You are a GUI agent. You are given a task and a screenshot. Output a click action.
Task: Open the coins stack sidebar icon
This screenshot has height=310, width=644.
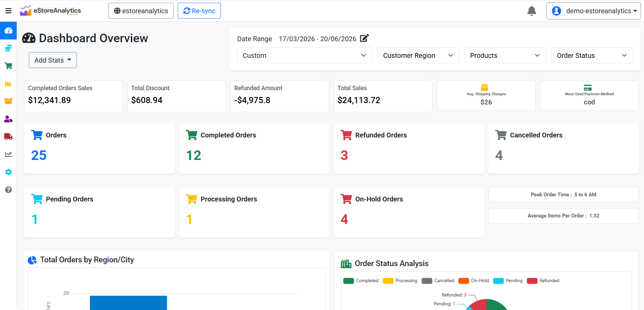tap(8, 48)
